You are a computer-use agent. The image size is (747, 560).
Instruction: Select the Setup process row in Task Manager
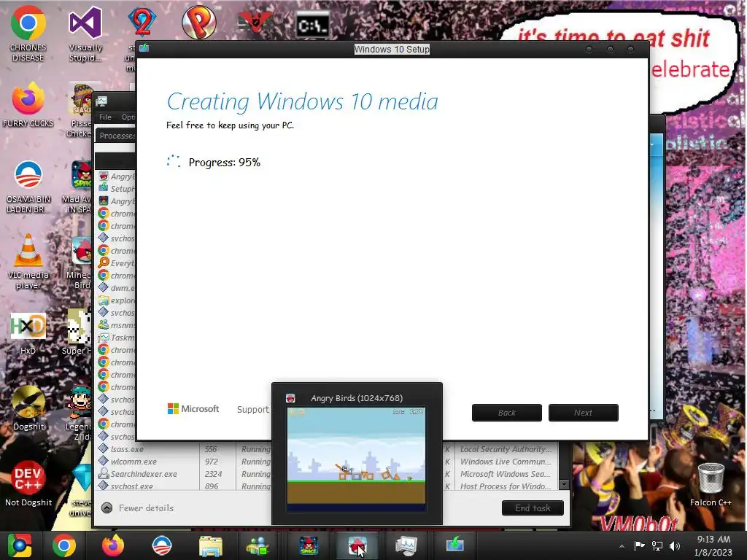pyautogui.click(x=116, y=189)
